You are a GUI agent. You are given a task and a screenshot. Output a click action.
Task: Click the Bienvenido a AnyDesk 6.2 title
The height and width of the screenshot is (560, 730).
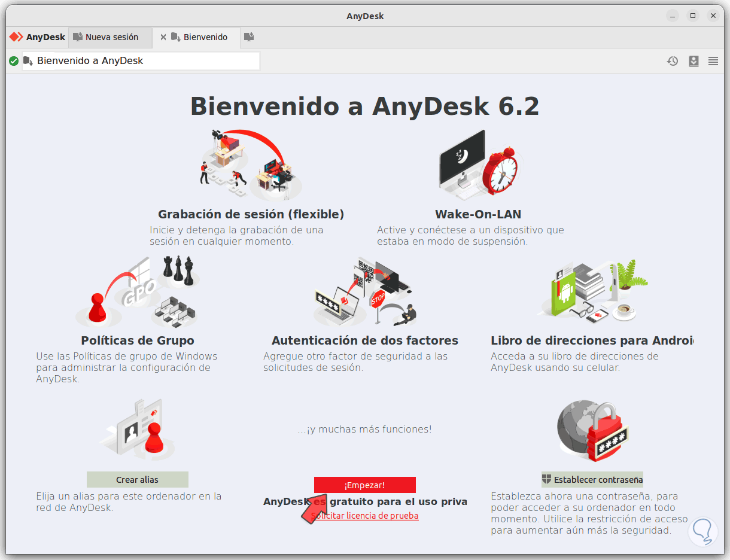pyautogui.click(x=365, y=106)
